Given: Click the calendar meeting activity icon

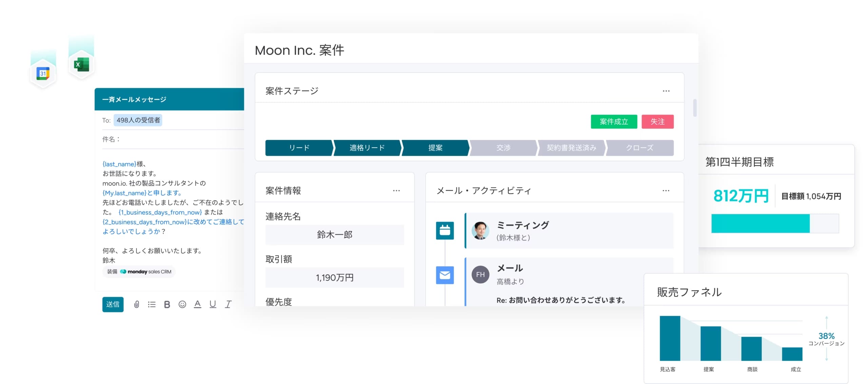Looking at the screenshot, I should pos(445,231).
